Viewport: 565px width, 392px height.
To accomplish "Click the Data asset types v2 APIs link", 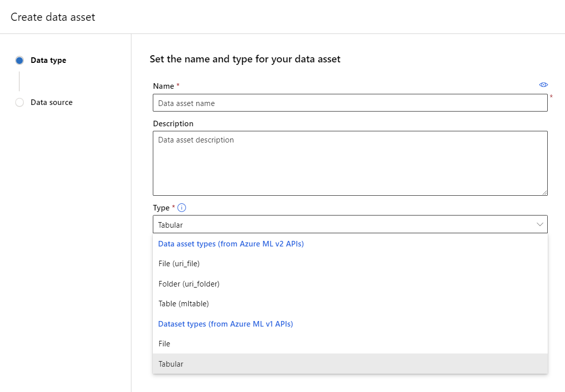I will tap(231, 243).
